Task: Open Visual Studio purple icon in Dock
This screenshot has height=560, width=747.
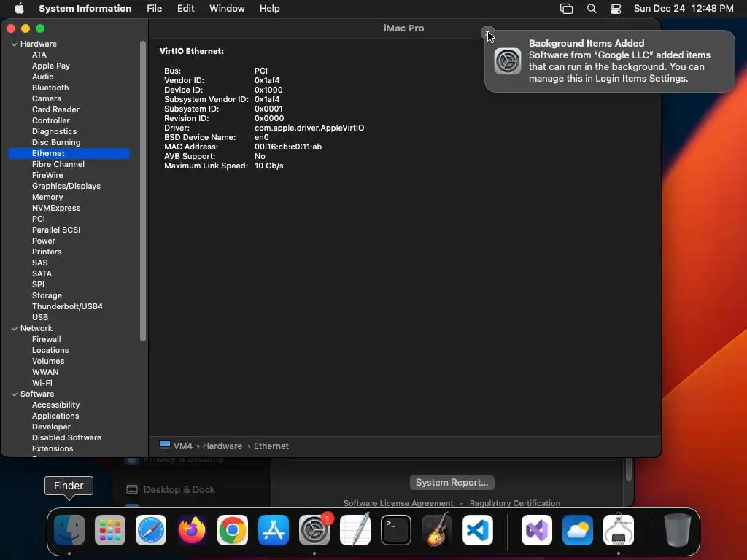Action: point(537,530)
